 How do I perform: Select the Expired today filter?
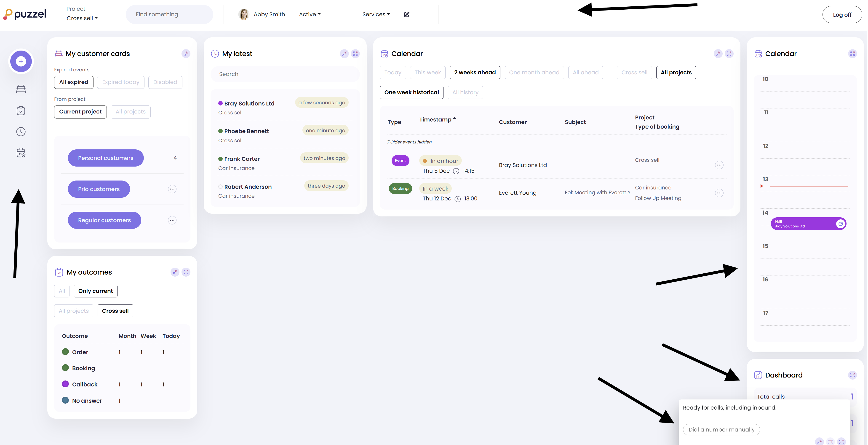coord(121,82)
